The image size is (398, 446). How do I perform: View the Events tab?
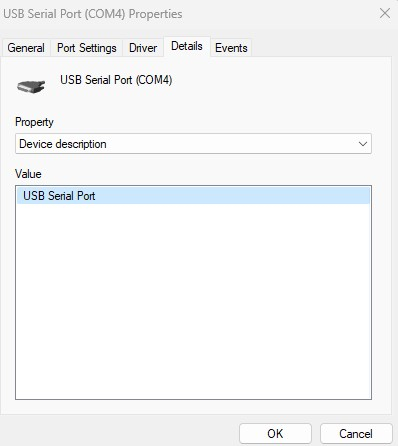click(231, 48)
